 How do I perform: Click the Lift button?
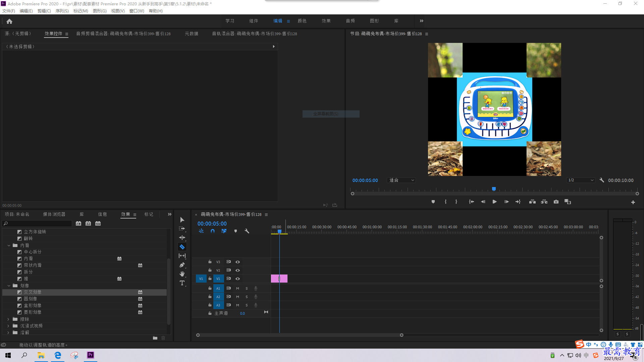pos(532,202)
